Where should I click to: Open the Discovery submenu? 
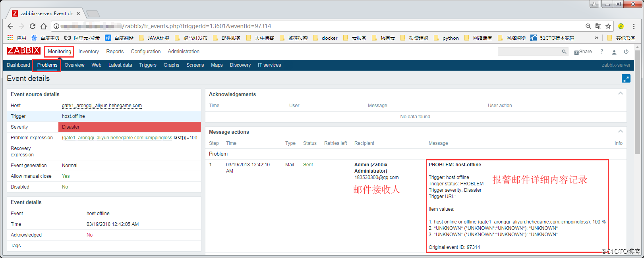[240, 65]
